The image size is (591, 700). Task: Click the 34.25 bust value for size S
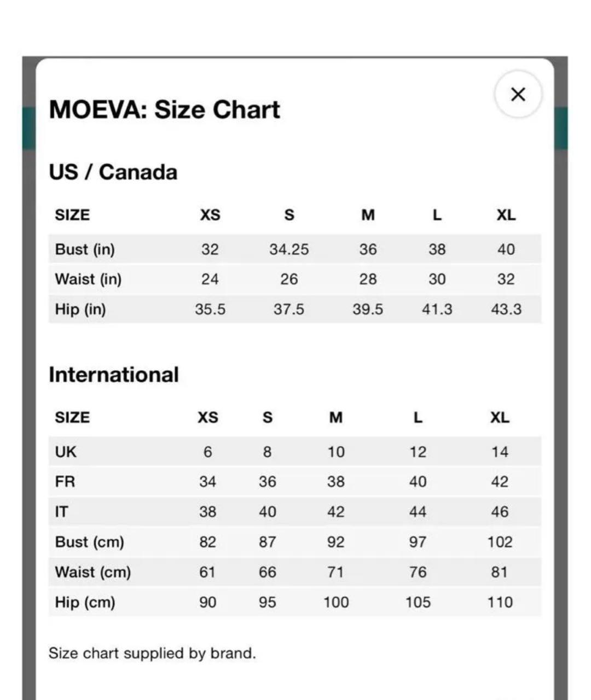click(289, 249)
